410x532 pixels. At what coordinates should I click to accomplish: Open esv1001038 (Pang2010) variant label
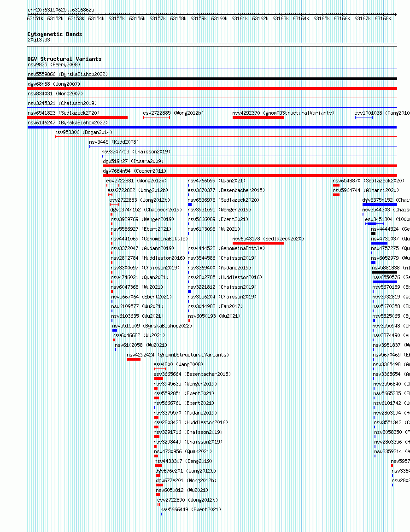[x=382, y=113]
